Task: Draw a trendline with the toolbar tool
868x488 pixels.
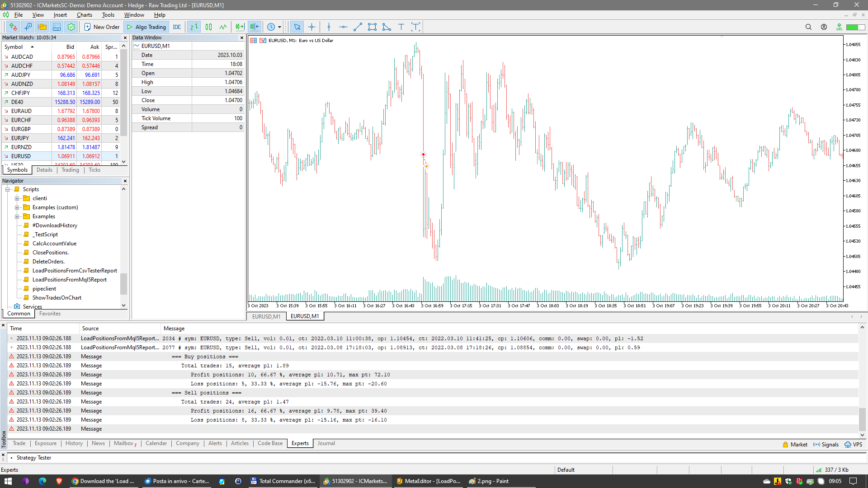Action: [358, 27]
